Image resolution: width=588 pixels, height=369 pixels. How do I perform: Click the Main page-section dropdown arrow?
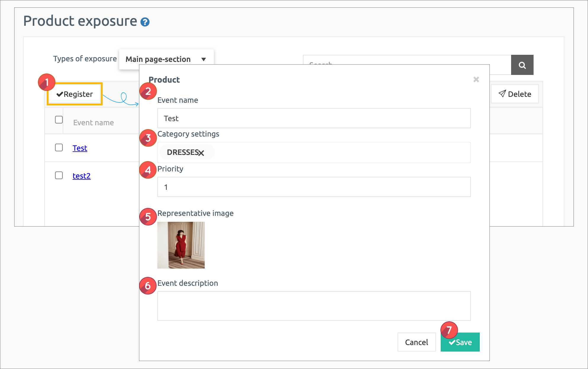pos(203,59)
